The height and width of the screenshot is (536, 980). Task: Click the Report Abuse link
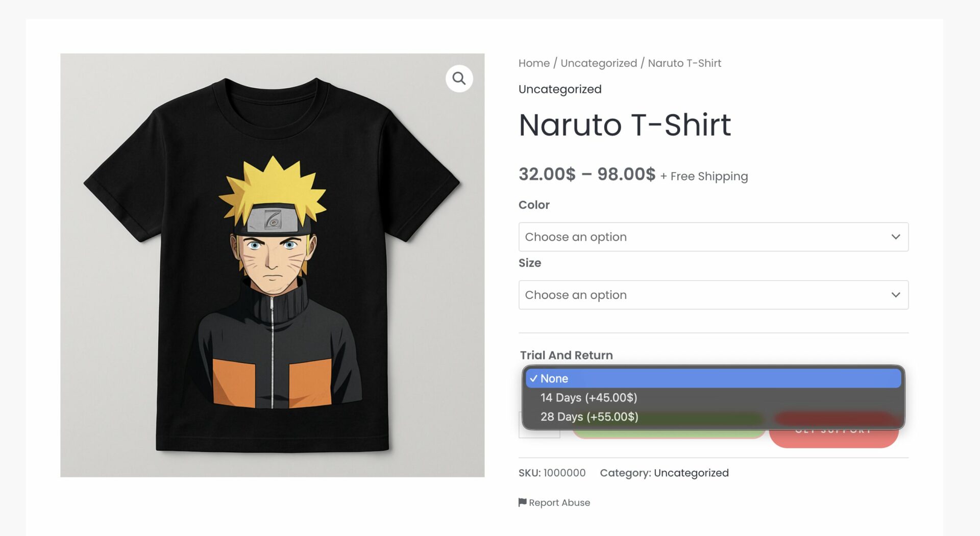click(x=559, y=502)
